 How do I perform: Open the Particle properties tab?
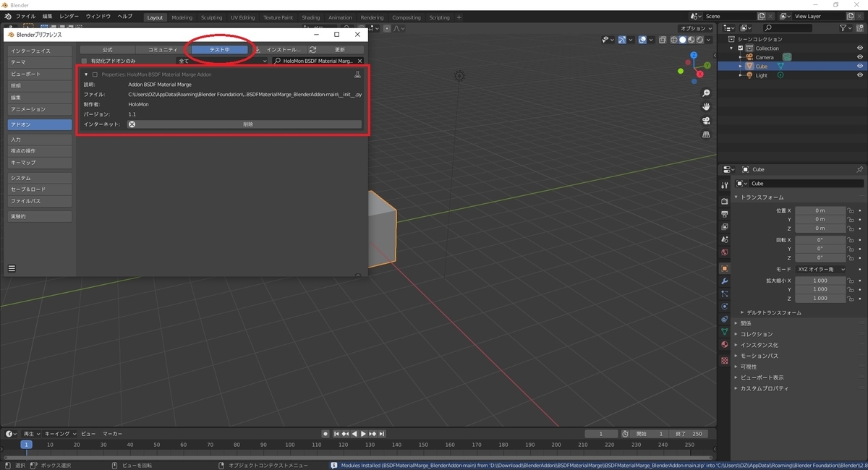click(x=724, y=294)
